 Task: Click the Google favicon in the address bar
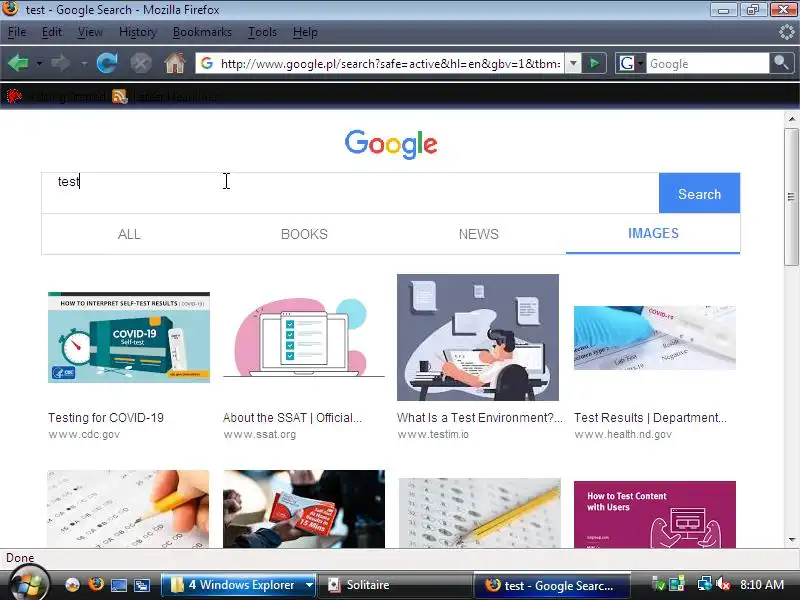point(207,63)
